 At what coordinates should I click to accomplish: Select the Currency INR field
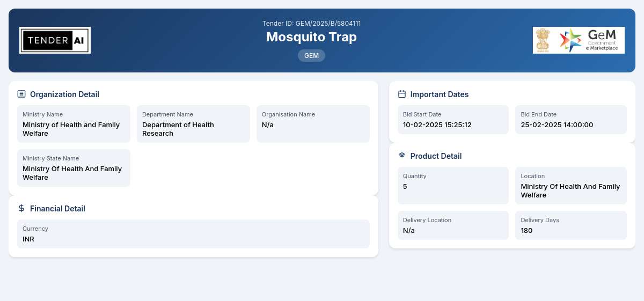click(x=193, y=234)
